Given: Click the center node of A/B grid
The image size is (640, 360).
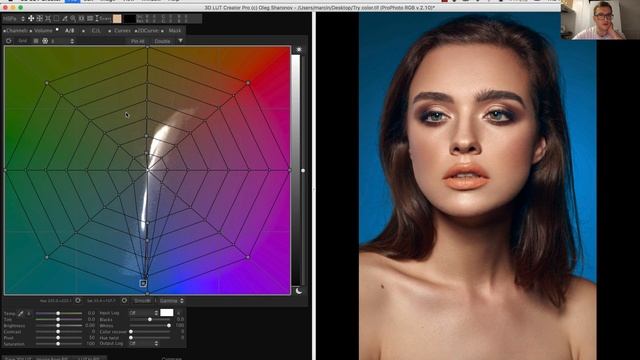Looking at the screenshot, I should pos(147,170).
